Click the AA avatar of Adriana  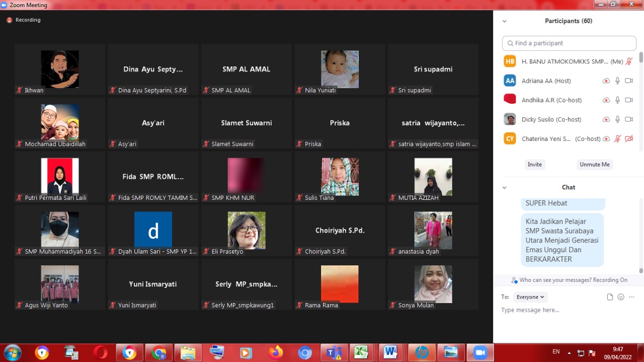pos(510,81)
